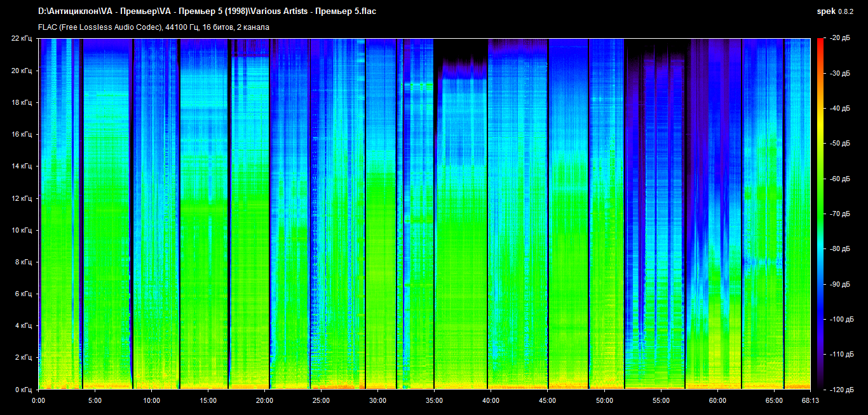Select the -100 дБ scale label
Screen dimensions: 868x415
pos(843,318)
